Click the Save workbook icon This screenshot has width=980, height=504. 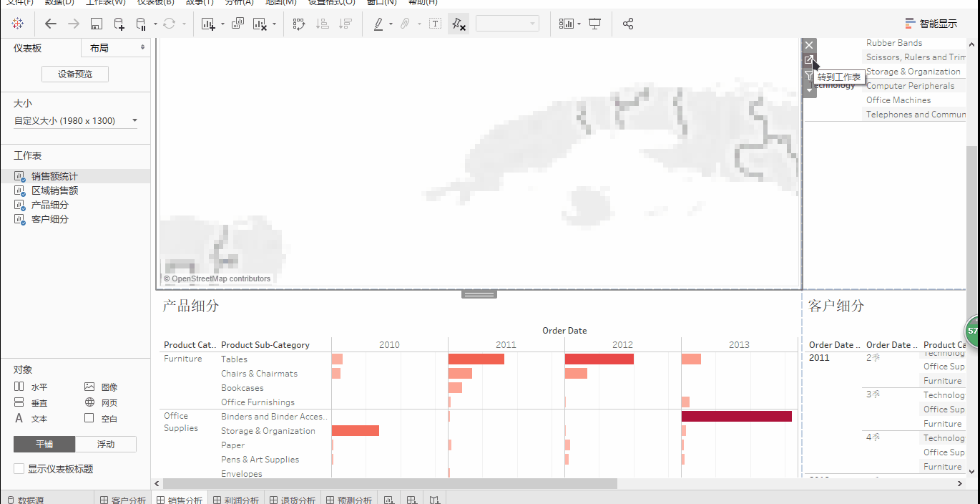[x=97, y=24]
